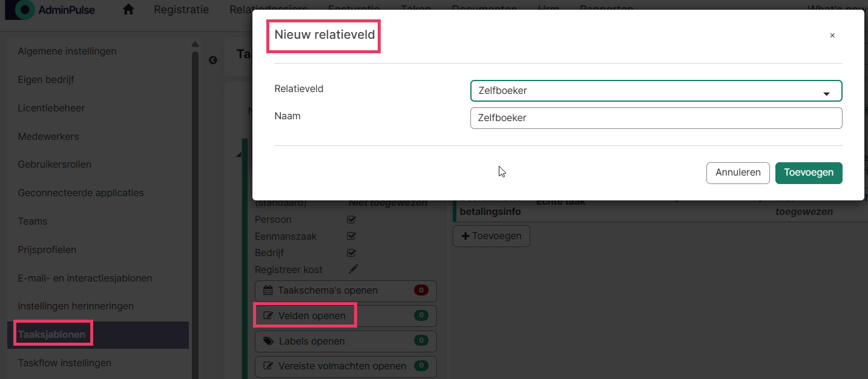
Task: Open the Relatieveld dropdown showing Zelfboeker
Action: [656, 91]
